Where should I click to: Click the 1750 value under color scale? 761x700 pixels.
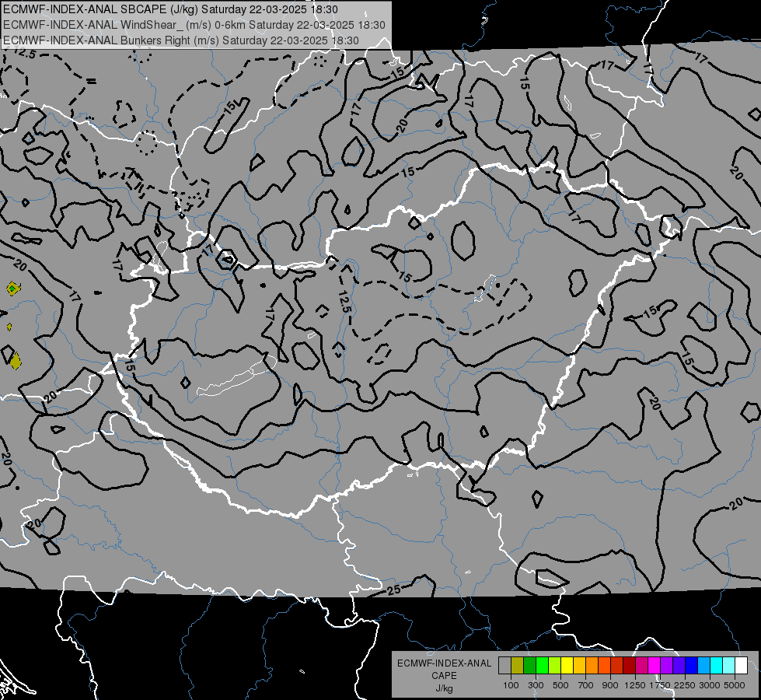660,685
